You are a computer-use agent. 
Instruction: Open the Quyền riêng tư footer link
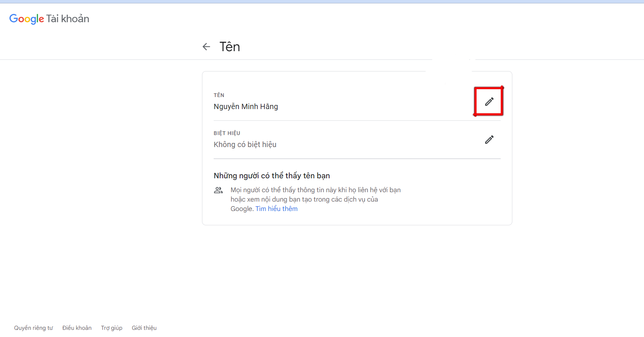33,328
